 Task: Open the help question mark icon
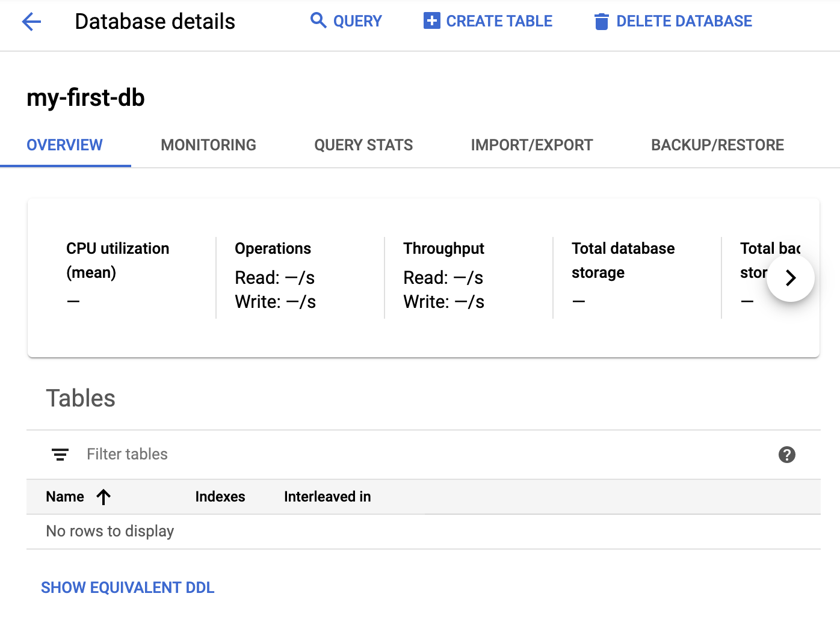tap(786, 455)
